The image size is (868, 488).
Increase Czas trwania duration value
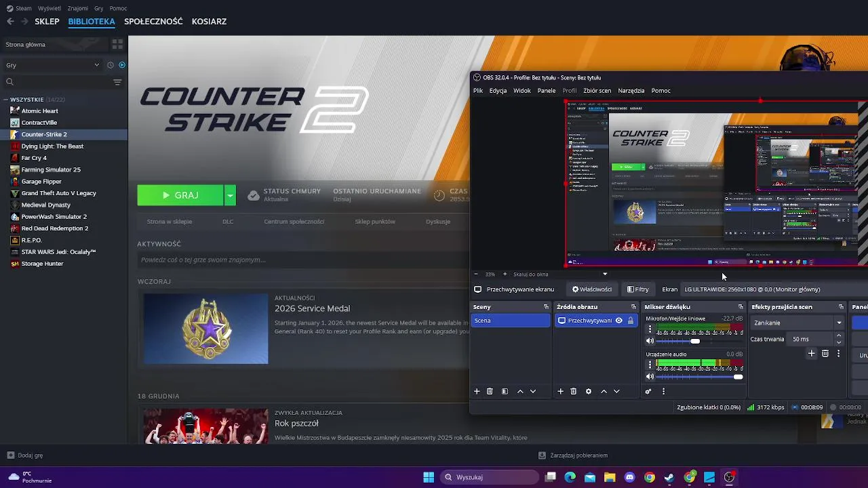(839, 335)
